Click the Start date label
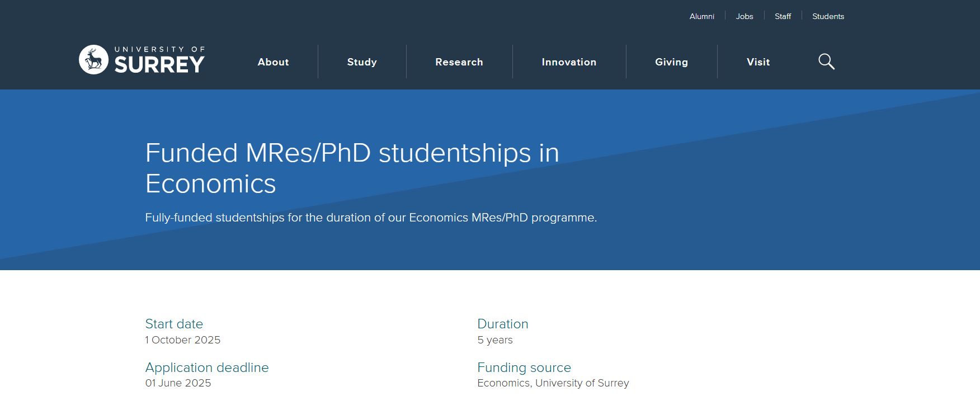 click(174, 324)
